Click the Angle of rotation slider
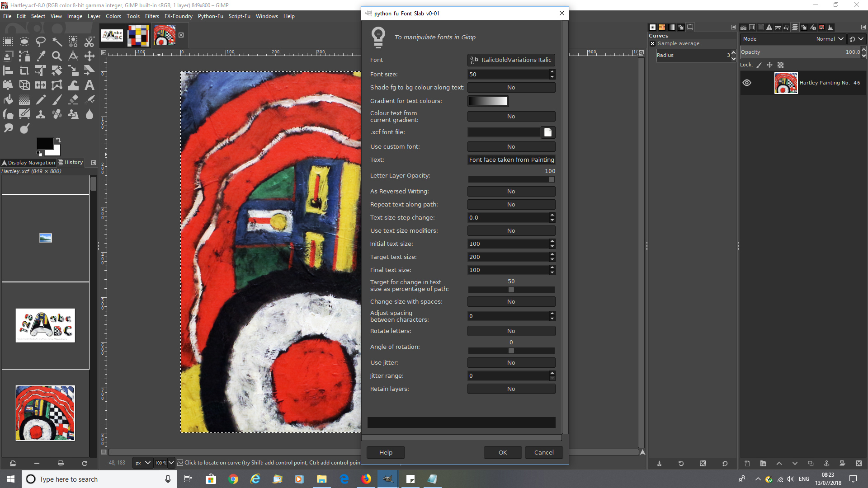Viewport: 868px width, 488px height. click(x=511, y=351)
